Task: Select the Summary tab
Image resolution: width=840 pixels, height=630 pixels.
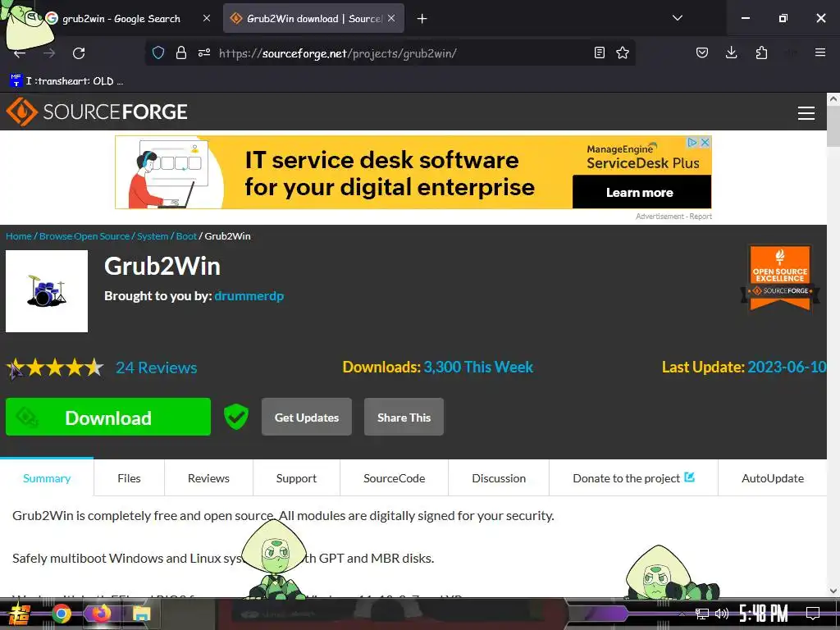Action: 47,478
